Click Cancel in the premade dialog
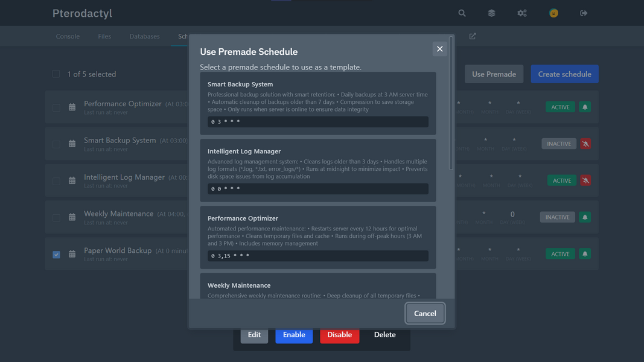 [425, 313]
